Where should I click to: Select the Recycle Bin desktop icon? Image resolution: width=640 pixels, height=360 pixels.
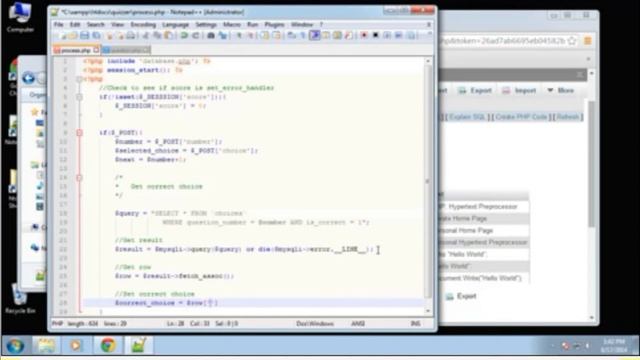pyautogui.click(x=20, y=298)
